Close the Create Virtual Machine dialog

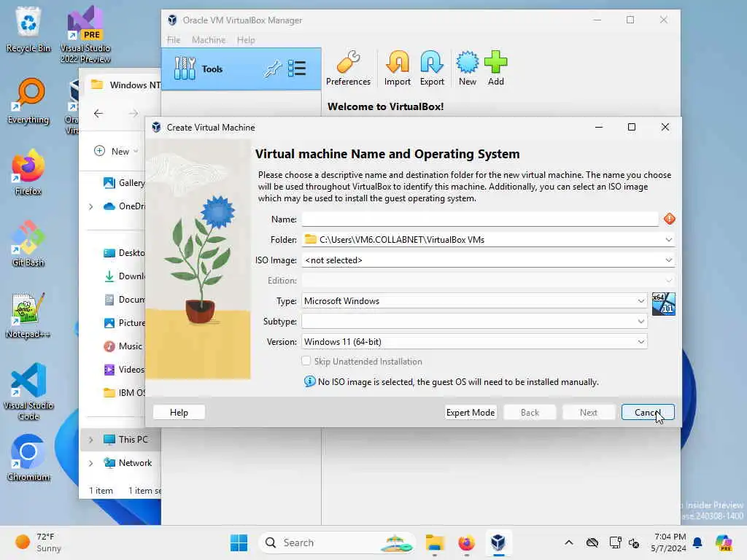point(665,127)
